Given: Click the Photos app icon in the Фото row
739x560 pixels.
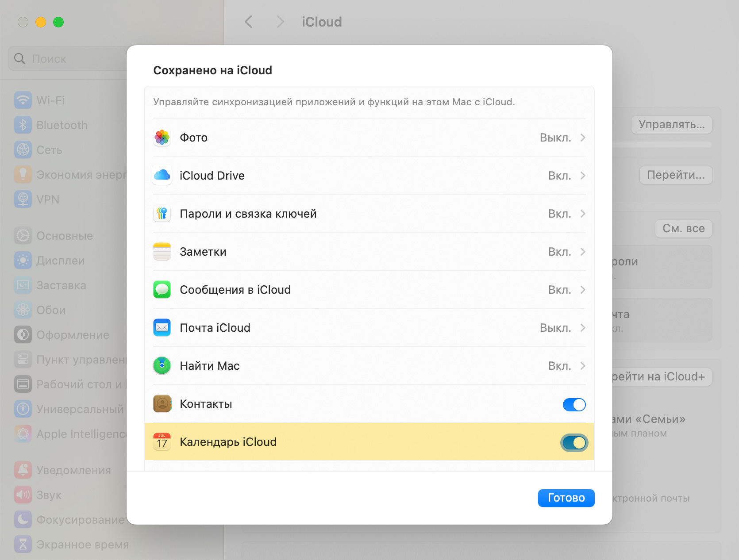Looking at the screenshot, I should click(x=162, y=138).
